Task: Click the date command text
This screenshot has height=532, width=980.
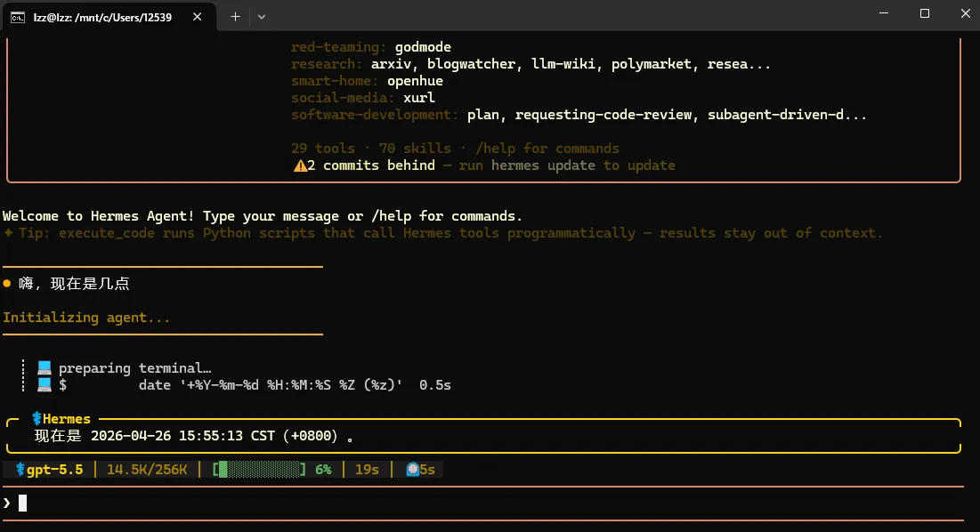Action: pos(270,384)
